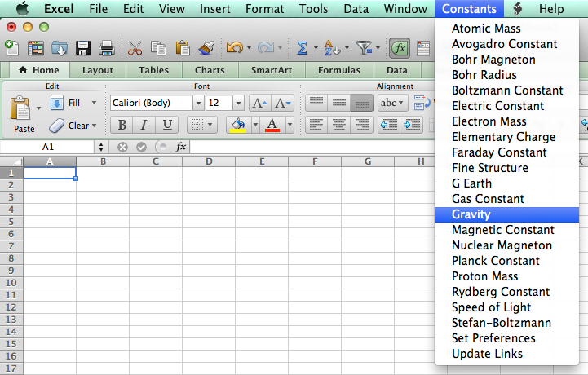
Task: Click the AutoSum sigma icon
Action: [x=303, y=48]
